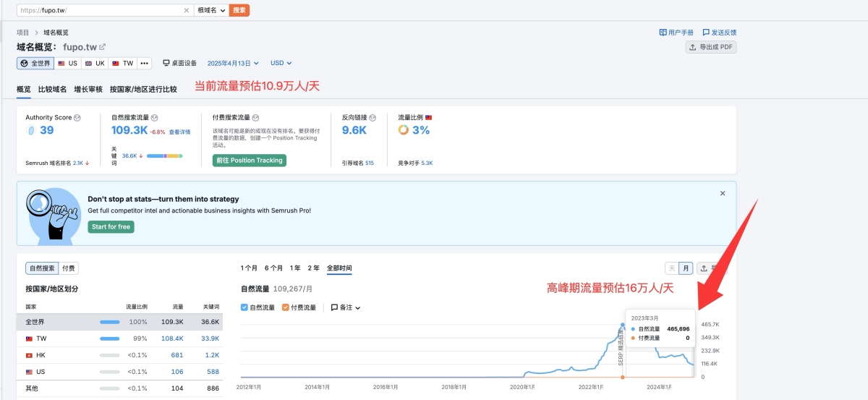This screenshot has height=400, width=868.
Task: Click the 全世界 traffic share progress bar
Action: pyautogui.click(x=110, y=322)
